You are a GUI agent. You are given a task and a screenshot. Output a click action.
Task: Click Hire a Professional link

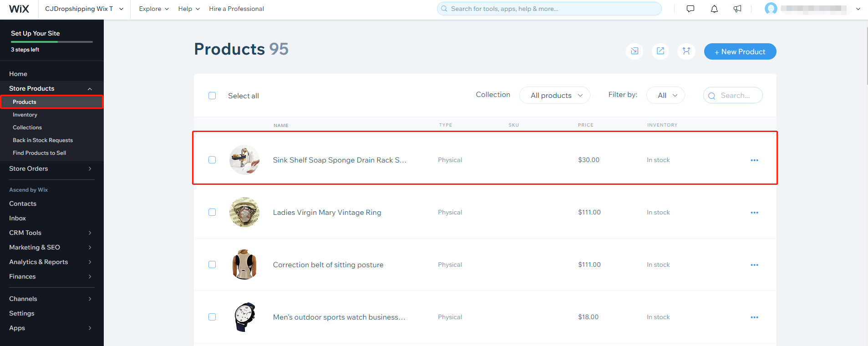pyautogui.click(x=236, y=9)
